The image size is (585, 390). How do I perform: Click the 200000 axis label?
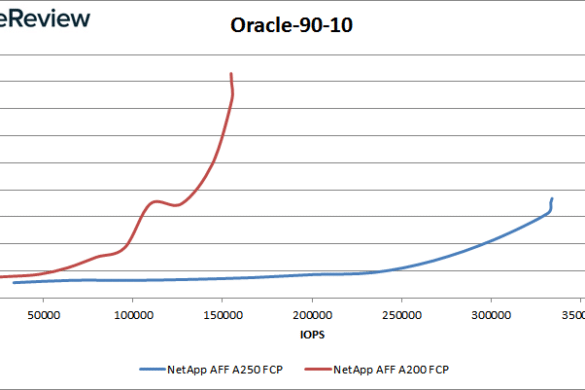click(x=313, y=315)
